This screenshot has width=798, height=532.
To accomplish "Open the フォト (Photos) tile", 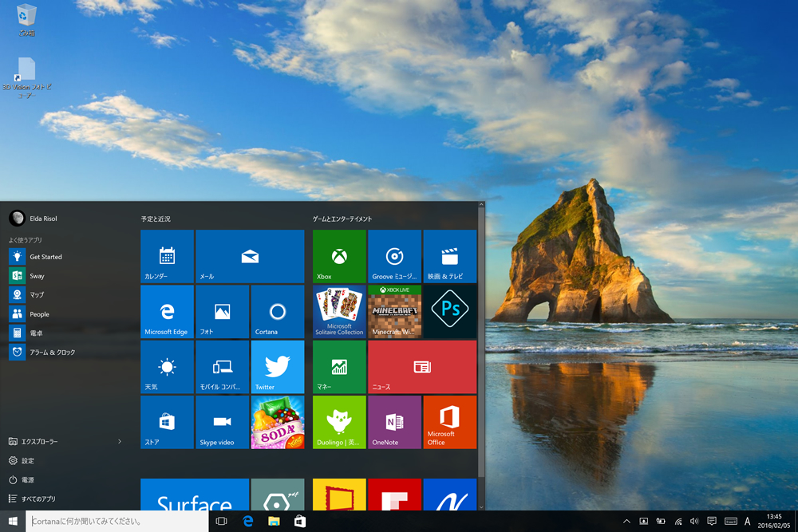I will [223, 312].
